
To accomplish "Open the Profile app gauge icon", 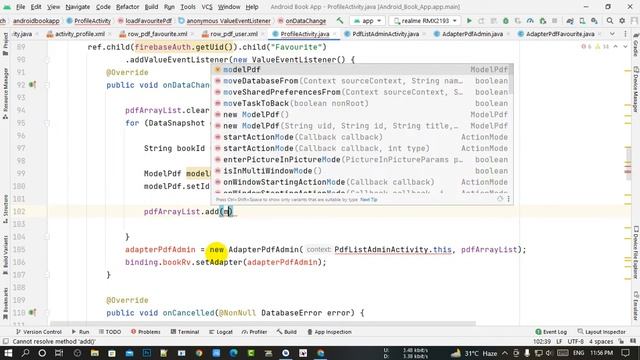I will (530, 20).
